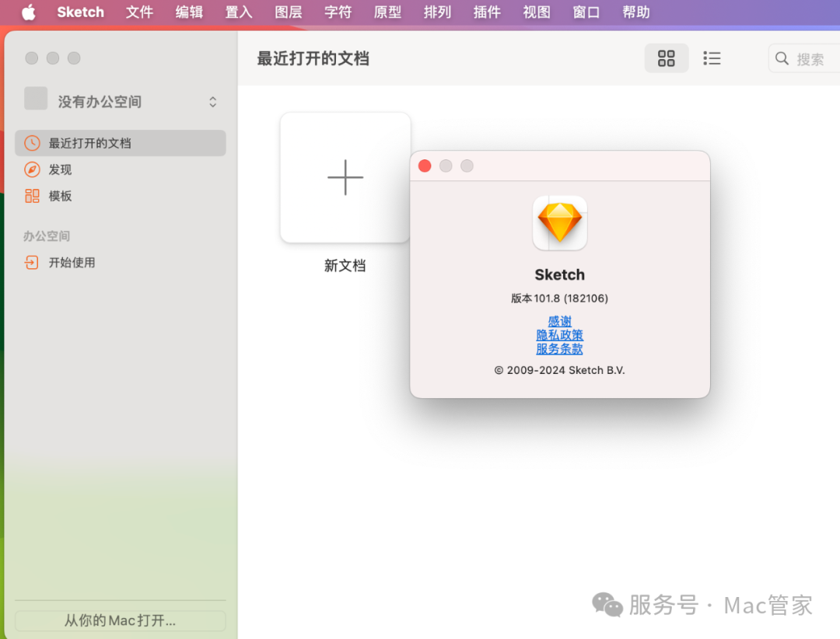Toggle the workspace account chevron

pos(212,101)
